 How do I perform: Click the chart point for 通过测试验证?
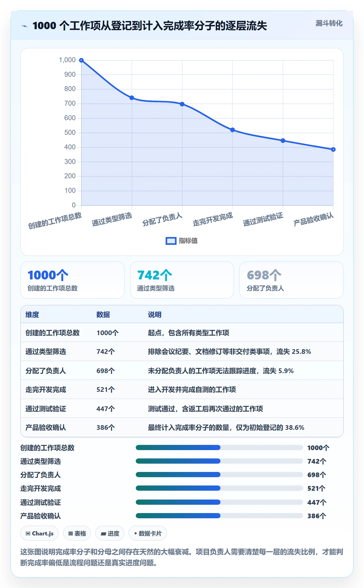pyautogui.click(x=283, y=140)
